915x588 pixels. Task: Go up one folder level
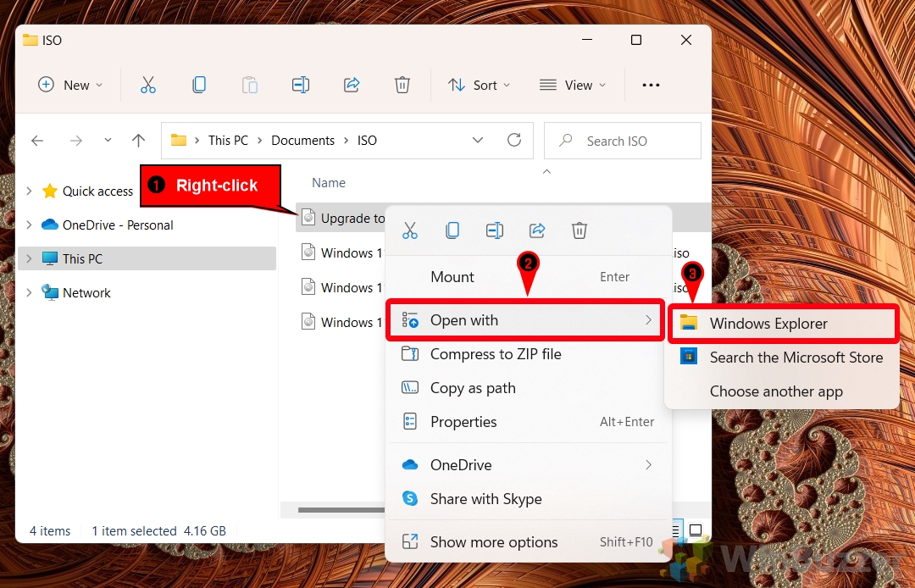coord(138,141)
